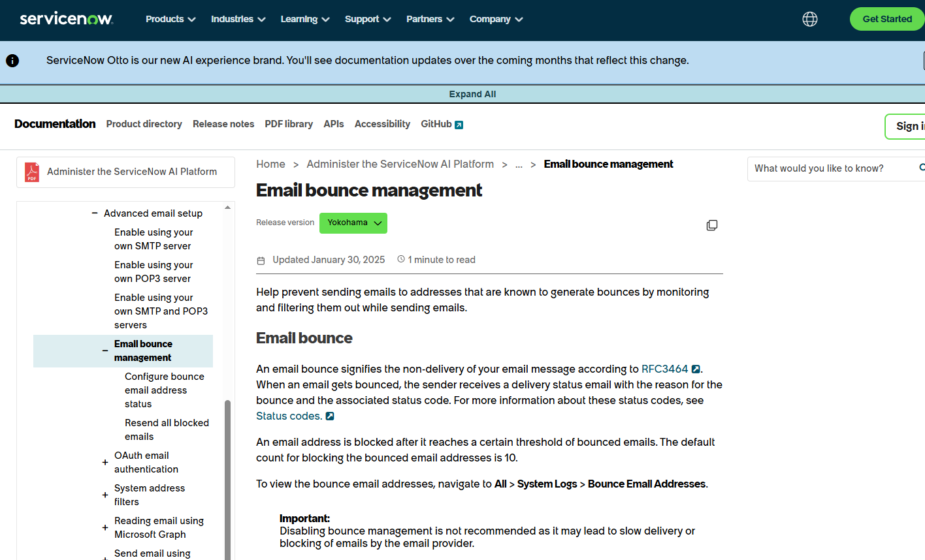Expand Reading email using Microsoft Graph node
This screenshot has height=560, width=925.
pyautogui.click(x=105, y=528)
